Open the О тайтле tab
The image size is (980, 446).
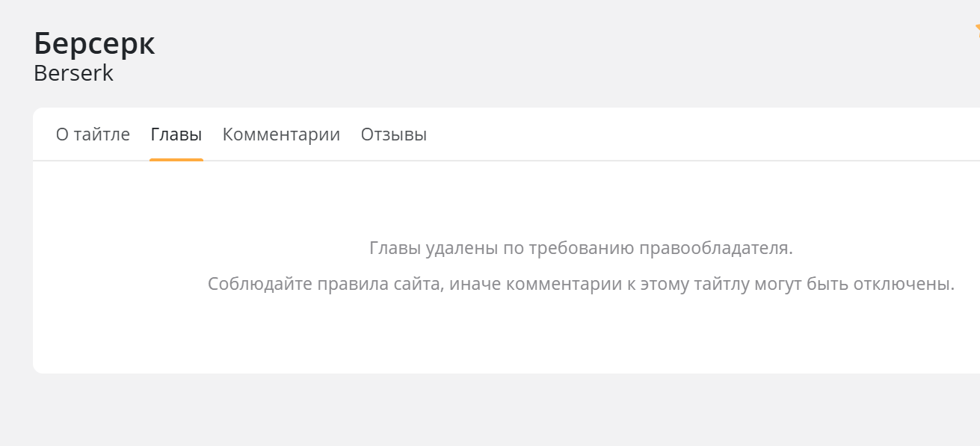93,134
